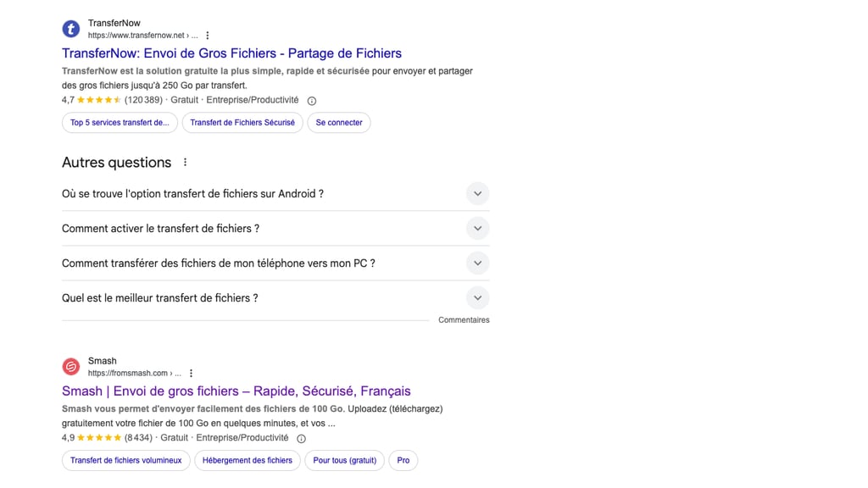Click the https://www.transfernow.net URL text

click(136, 36)
